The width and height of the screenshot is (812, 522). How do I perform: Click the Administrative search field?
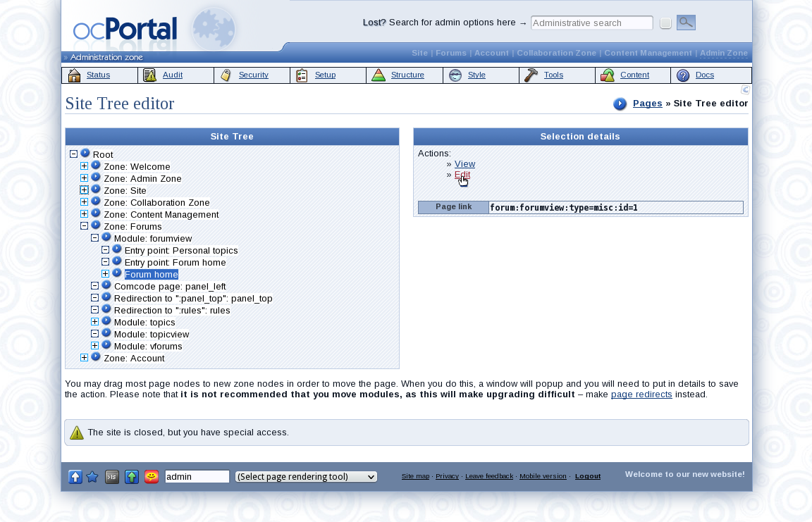click(591, 23)
